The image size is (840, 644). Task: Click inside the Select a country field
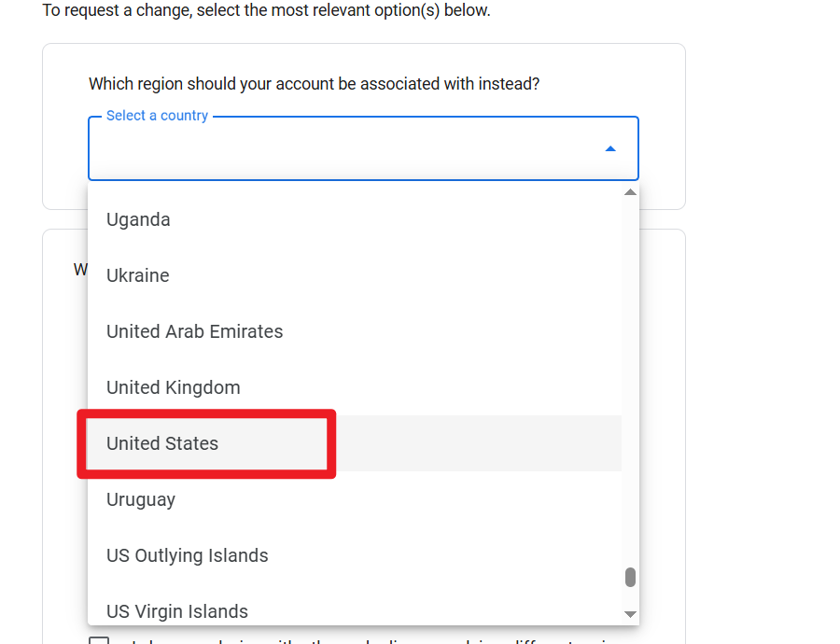(345, 149)
